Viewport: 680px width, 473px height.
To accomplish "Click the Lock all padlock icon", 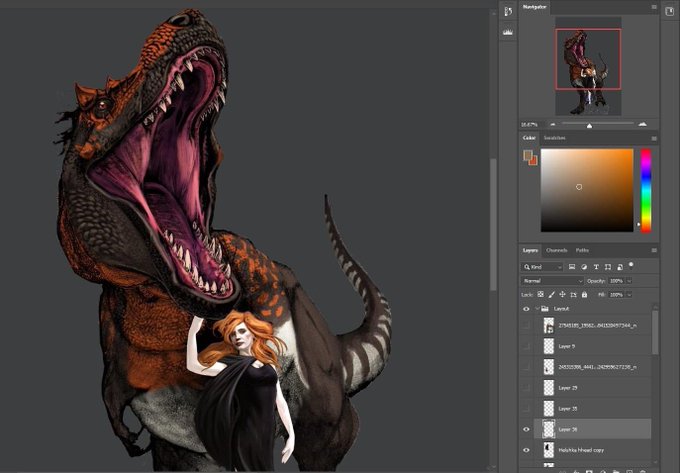I will [x=584, y=294].
